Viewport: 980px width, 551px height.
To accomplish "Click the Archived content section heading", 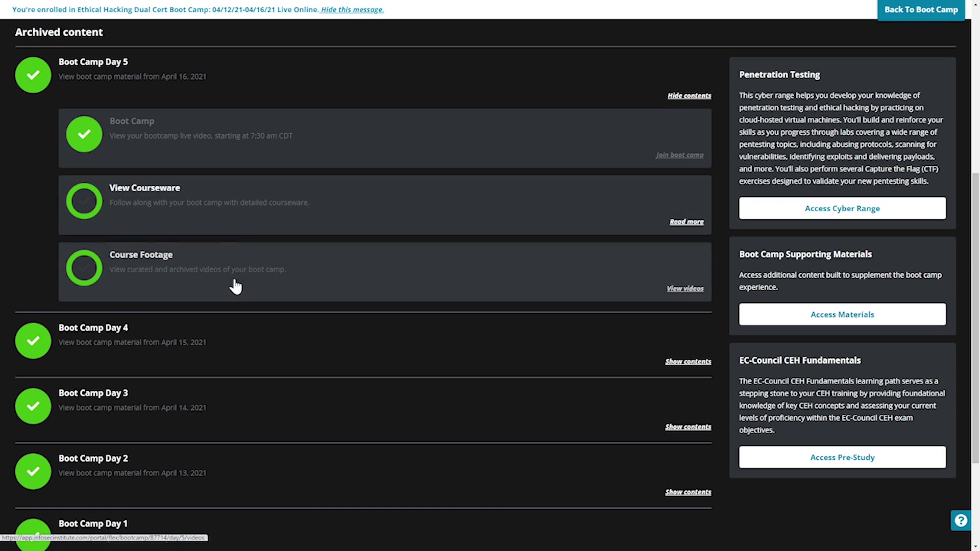I will click(x=59, y=32).
